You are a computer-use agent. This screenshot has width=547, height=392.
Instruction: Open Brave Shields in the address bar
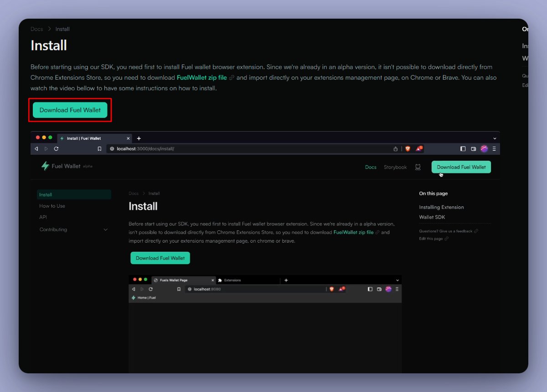[407, 148]
